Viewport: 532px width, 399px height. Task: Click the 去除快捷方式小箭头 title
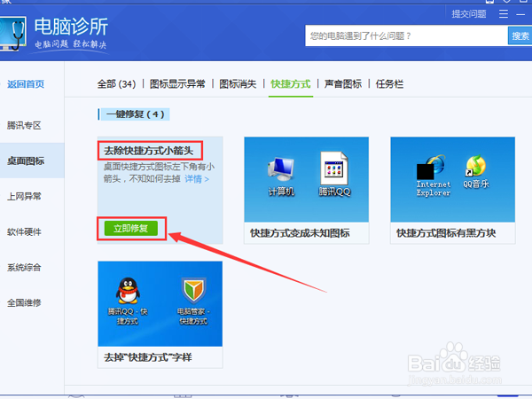coord(149,151)
